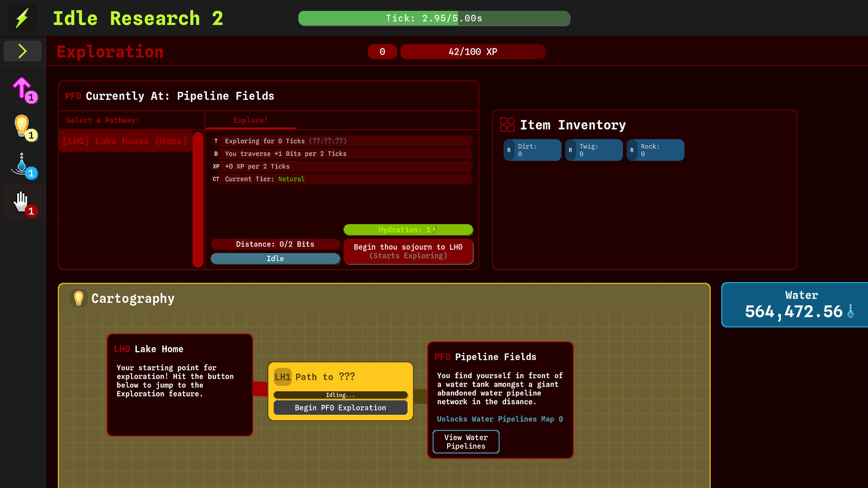Select the [LH0] Lake House (Home) pathway

[125, 141]
